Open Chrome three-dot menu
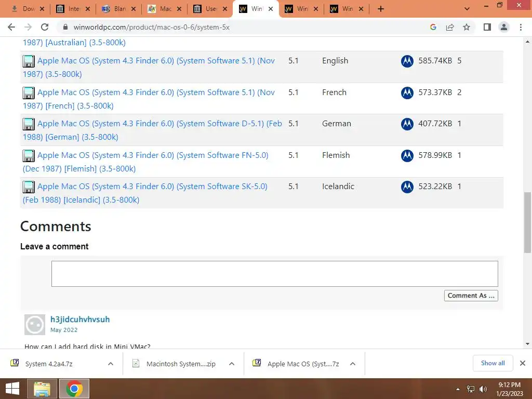Image resolution: width=532 pixels, height=399 pixels. click(521, 27)
